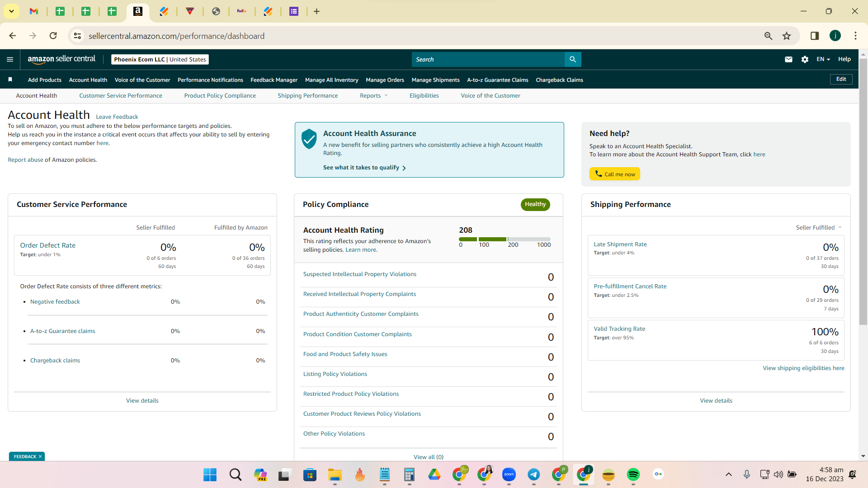868x488 pixels.
Task: Open Chargeback Claims from the favorites bar
Action: 559,80
